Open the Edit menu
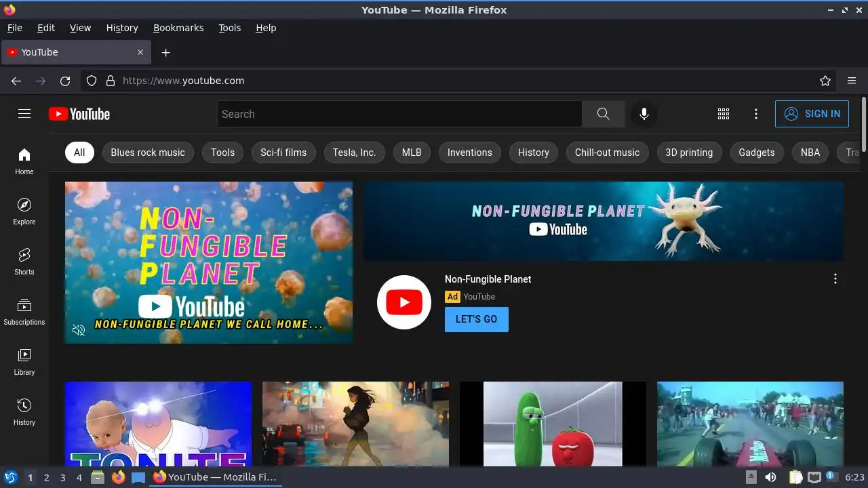Viewport: 868px width, 488px height. [x=46, y=28]
